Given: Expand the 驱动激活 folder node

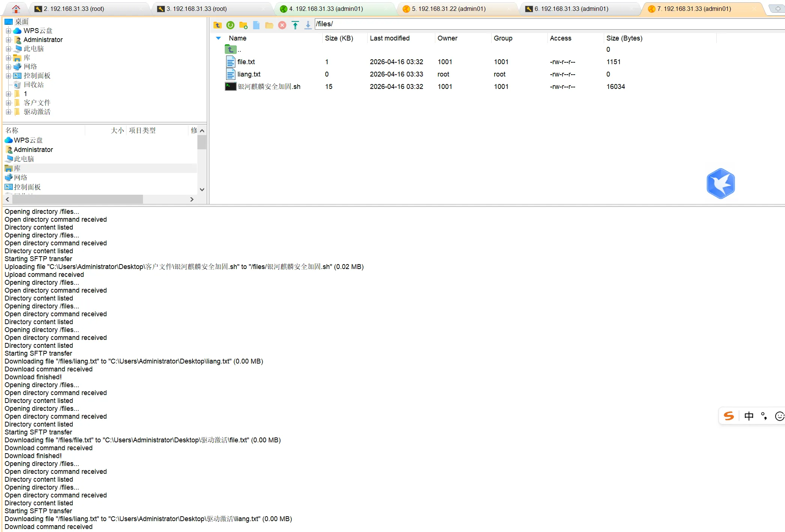Looking at the screenshot, I should [8, 112].
